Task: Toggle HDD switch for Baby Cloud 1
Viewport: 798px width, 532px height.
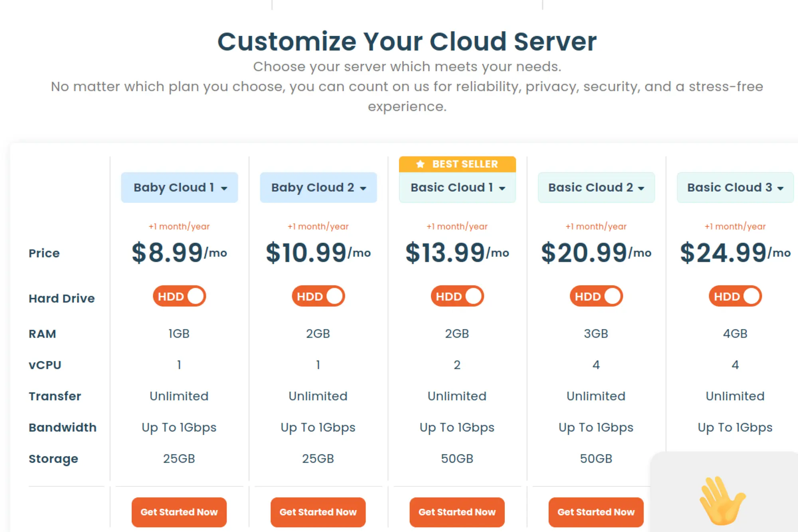Action: (179, 297)
